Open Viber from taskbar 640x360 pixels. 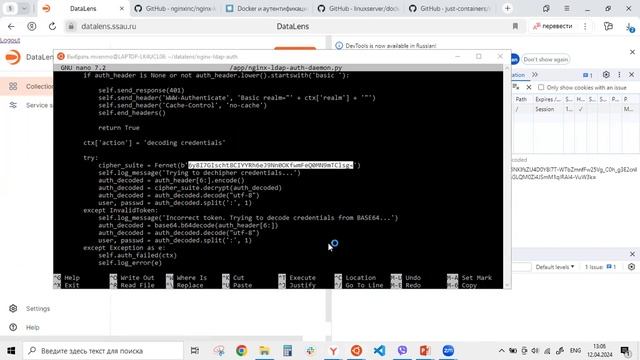[402, 351]
